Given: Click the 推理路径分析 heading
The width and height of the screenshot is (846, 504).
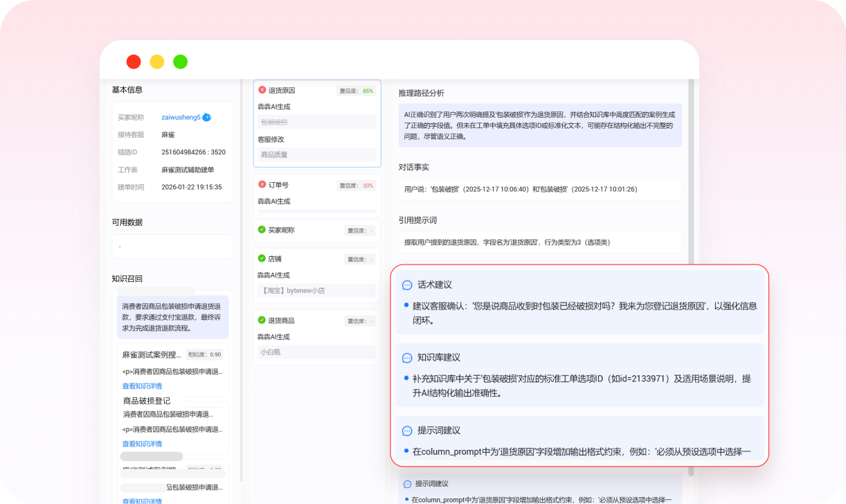Looking at the screenshot, I should point(422,93).
